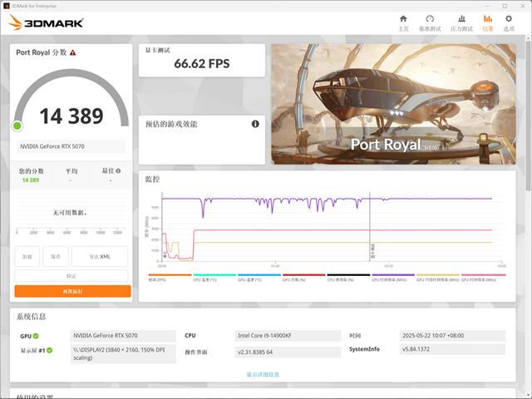Open the Stress Tests (压力测试) chart icon
The height and width of the screenshot is (399, 532).
pyautogui.click(x=461, y=18)
